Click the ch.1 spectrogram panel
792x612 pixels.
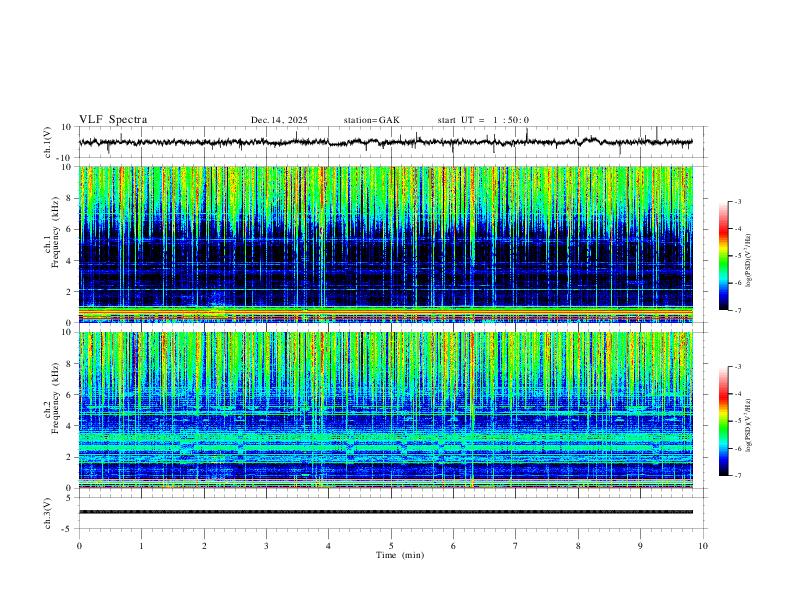[x=385, y=244]
